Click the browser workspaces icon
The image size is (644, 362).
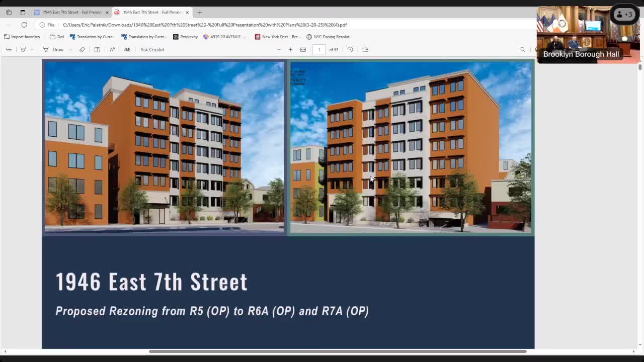pos(9,12)
